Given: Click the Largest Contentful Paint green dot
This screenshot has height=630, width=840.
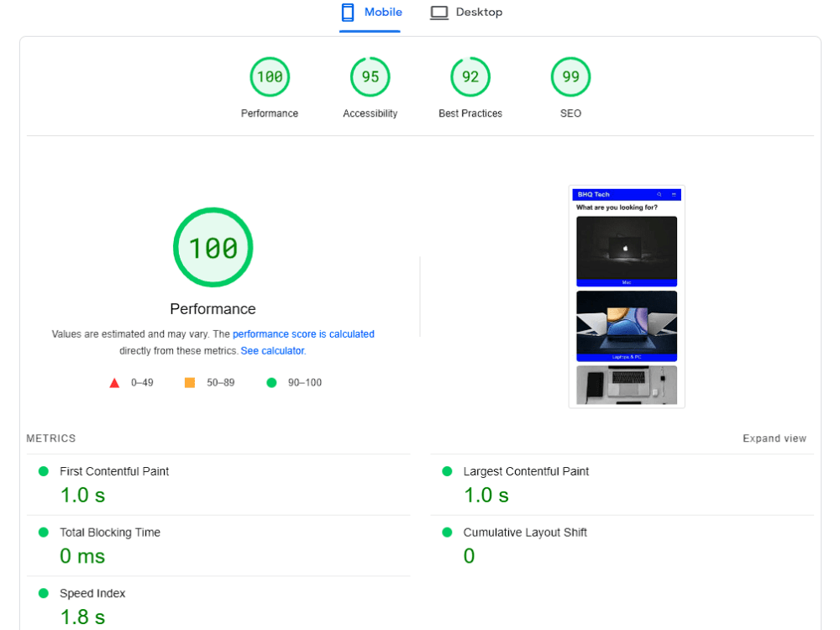Looking at the screenshot, I should (447, 471).
